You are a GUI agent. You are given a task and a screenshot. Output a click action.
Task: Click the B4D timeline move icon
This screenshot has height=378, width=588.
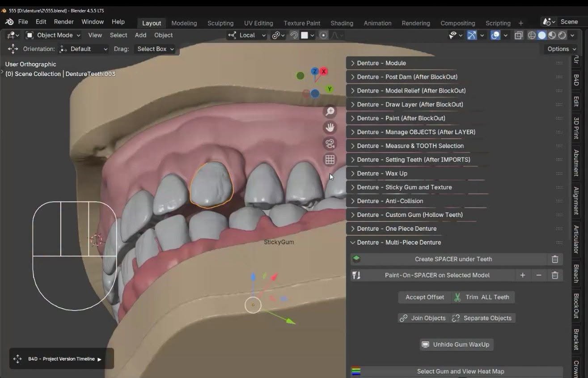coord(17,359)
